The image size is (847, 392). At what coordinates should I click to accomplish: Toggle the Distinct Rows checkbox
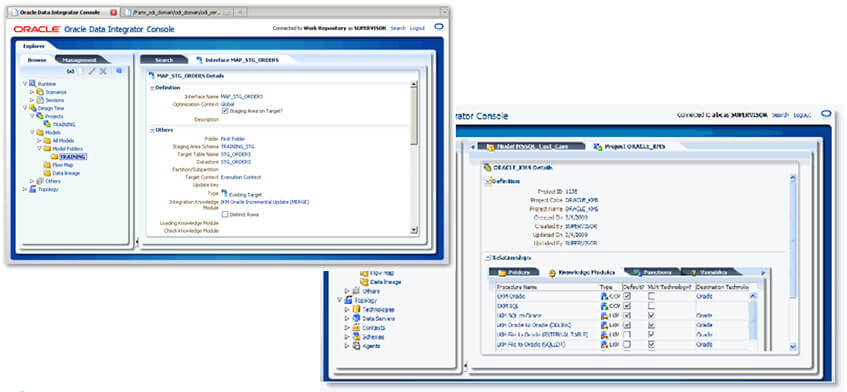click(x=225, y=214)
